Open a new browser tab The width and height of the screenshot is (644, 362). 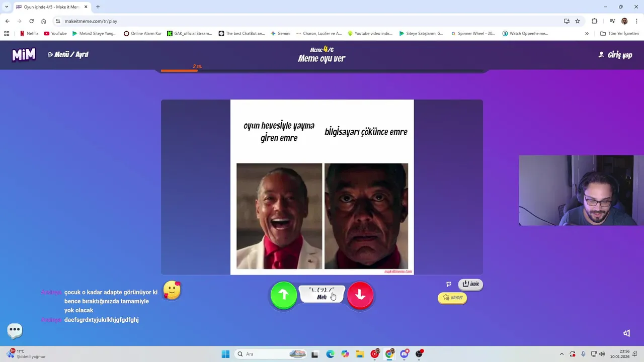click(98, 7)
